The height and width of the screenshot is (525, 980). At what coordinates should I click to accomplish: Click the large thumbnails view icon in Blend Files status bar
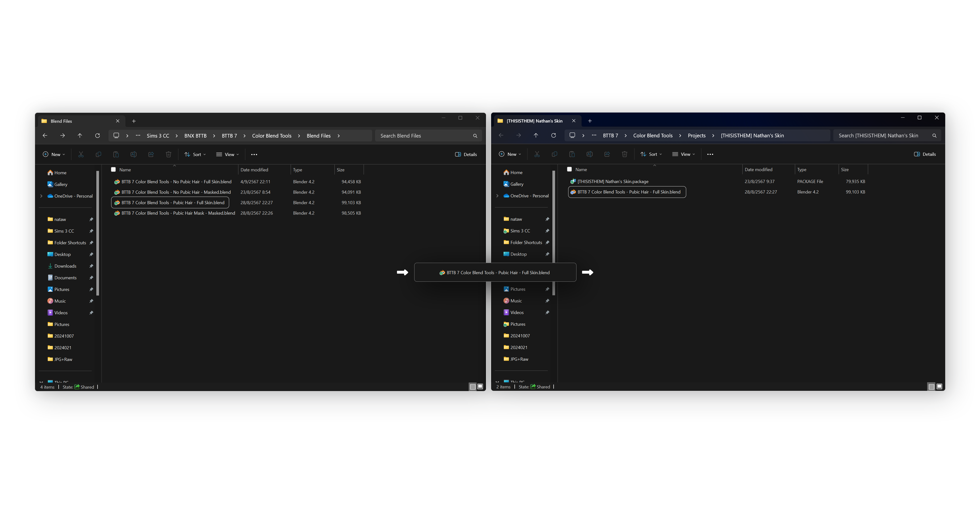click(x=480, y=387)
